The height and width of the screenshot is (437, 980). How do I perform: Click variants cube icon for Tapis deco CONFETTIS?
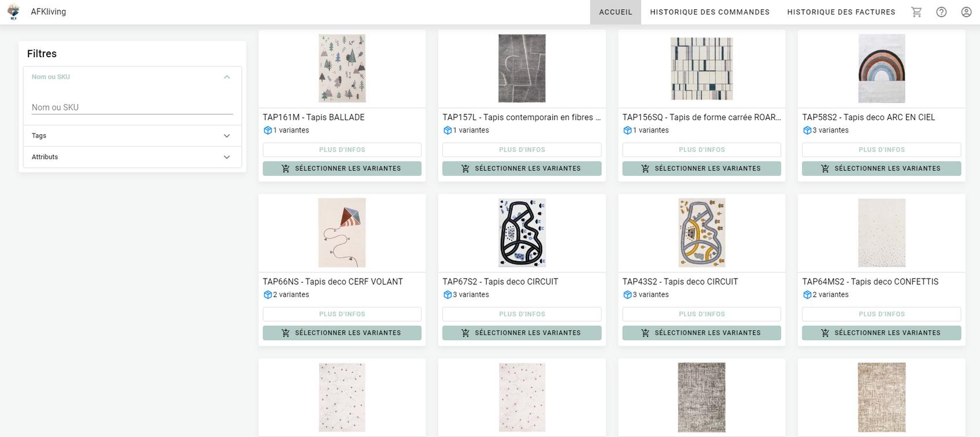point(807,295)
